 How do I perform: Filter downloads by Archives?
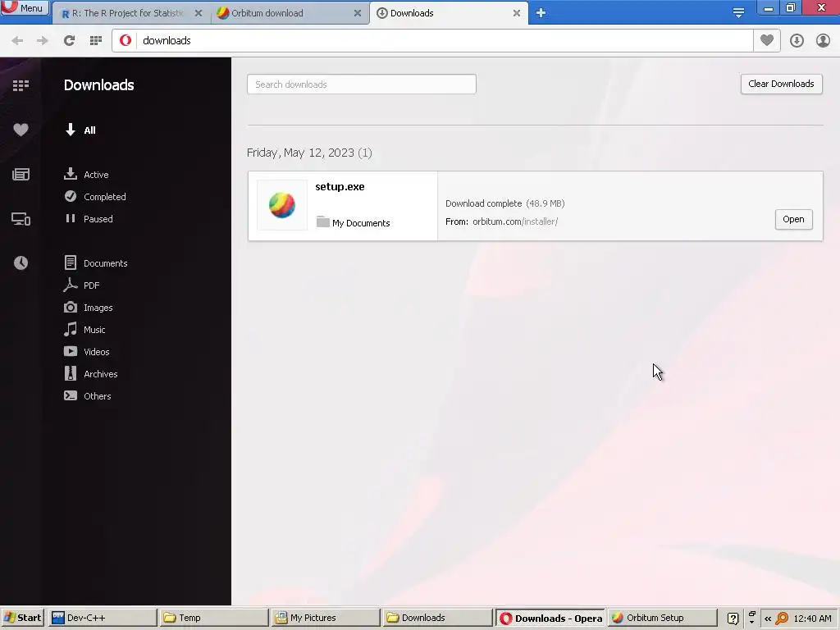pyautogui.click(x=91, y=374)
